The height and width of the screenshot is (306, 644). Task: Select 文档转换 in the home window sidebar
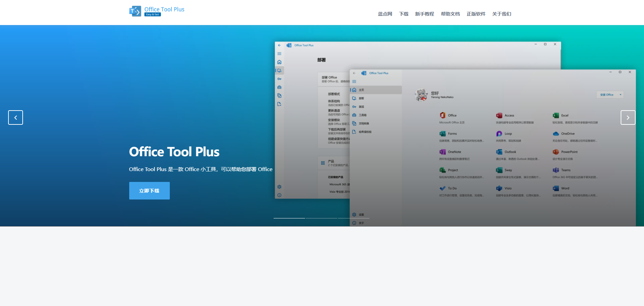point(376,123)
